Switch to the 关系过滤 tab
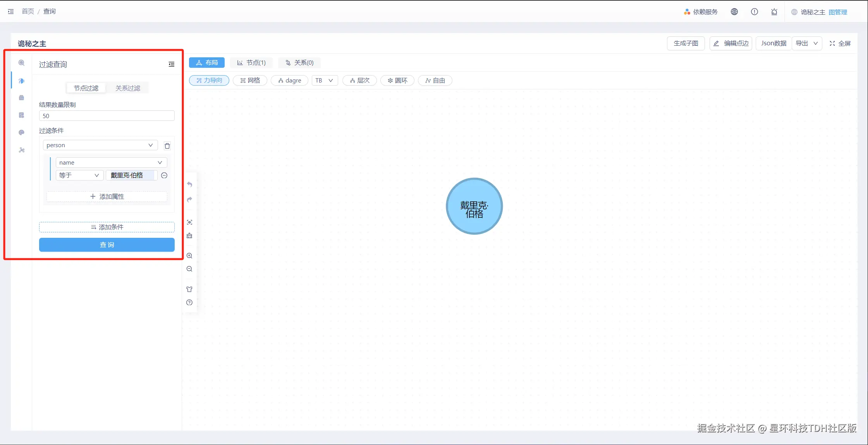Screen dimensions: 868x445 pyautogui.click(x=128, y=88)
